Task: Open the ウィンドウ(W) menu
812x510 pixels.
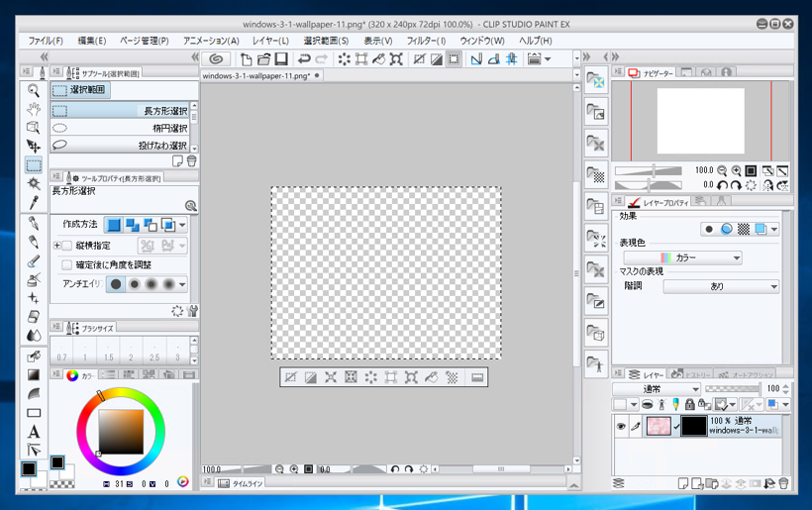Action: [482, 41]
